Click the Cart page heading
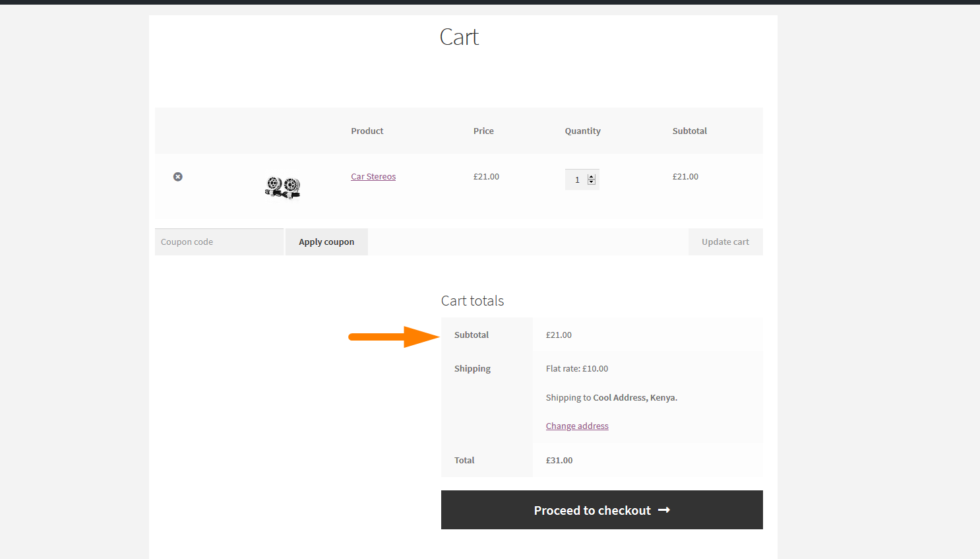The image size is (980, 559). tap(459, 37)
